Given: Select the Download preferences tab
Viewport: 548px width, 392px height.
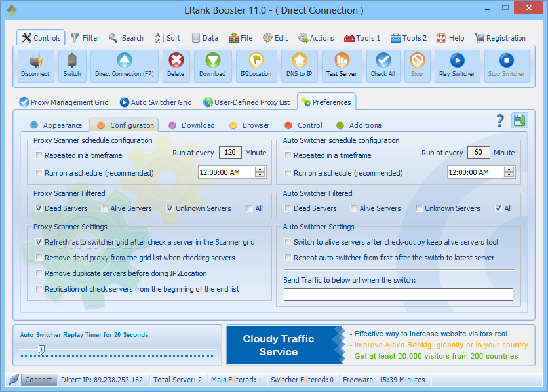Looking at the screenshot, I should click(191, 125).
